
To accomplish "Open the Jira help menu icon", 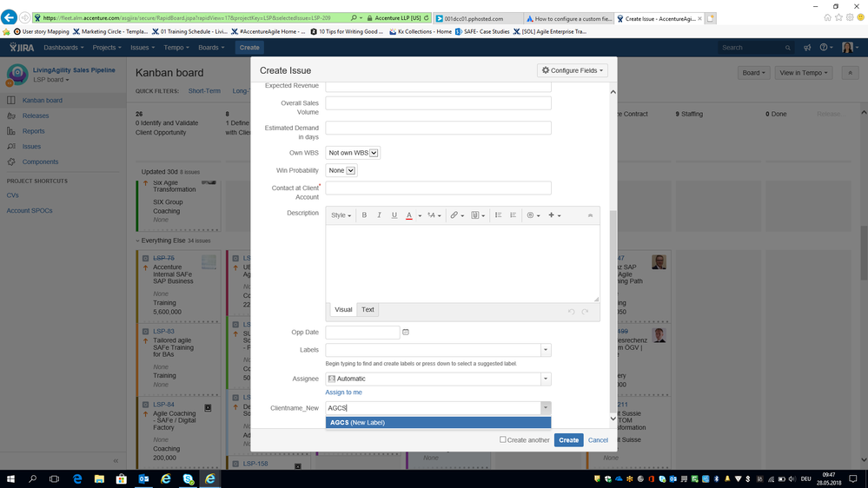I will (x=826, y=48).
